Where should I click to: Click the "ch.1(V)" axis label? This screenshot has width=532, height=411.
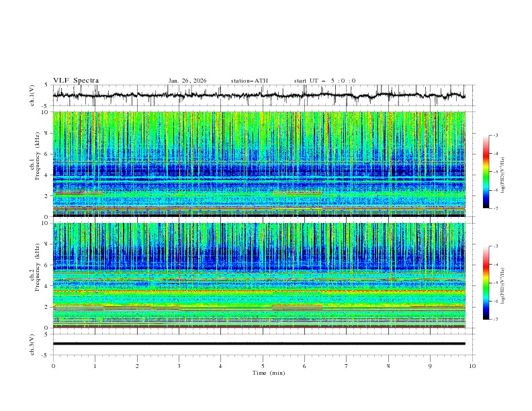coord(32,95)
